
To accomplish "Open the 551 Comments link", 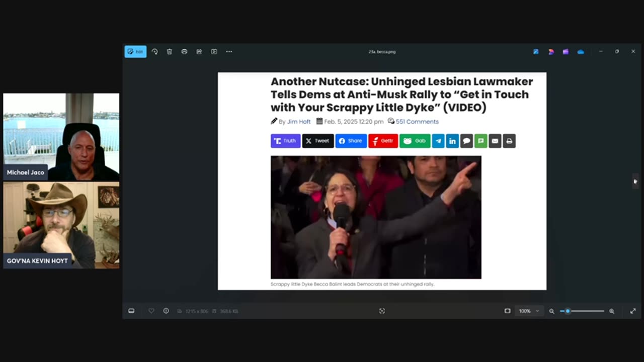I will 417,122.
